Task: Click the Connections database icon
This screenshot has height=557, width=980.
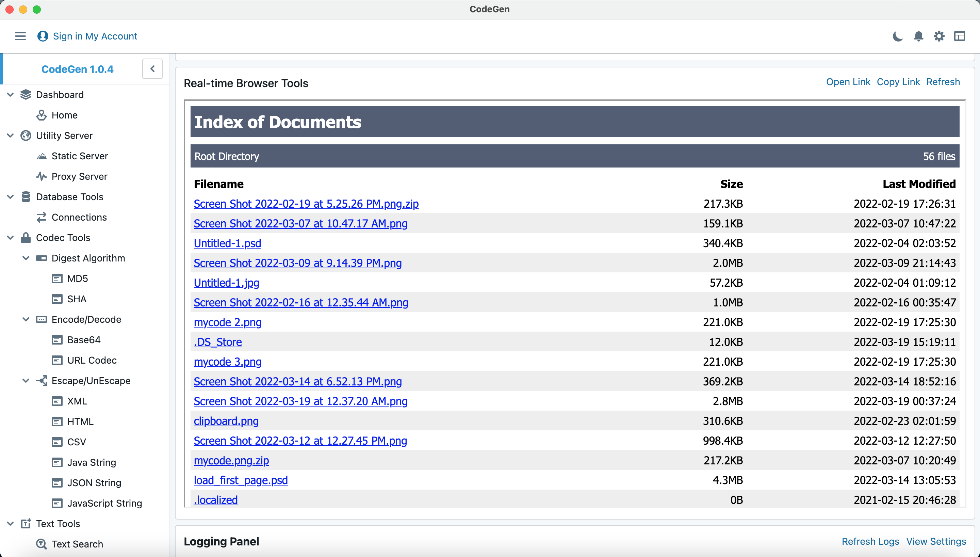Action: pos(42,217)
